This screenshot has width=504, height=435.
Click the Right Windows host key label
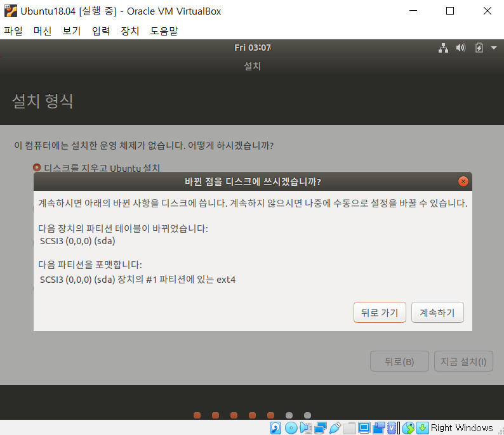click(461, 428)
